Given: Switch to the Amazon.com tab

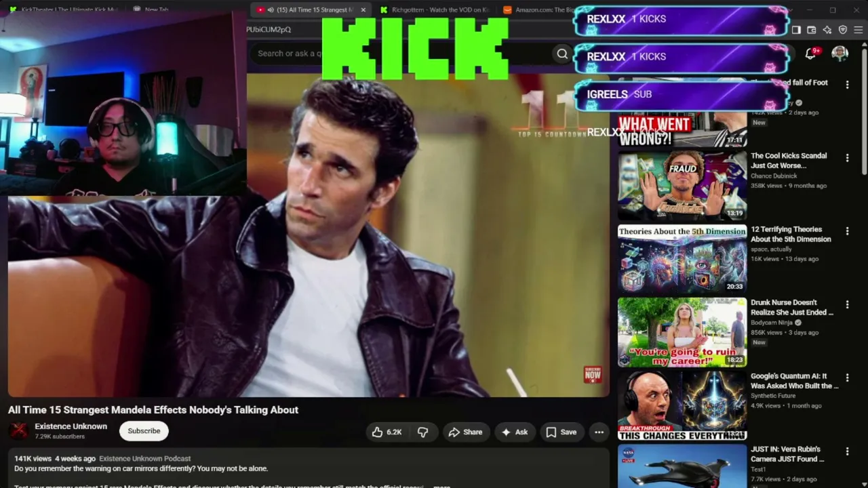Looking at the screenshot, I should pos(540,10).
